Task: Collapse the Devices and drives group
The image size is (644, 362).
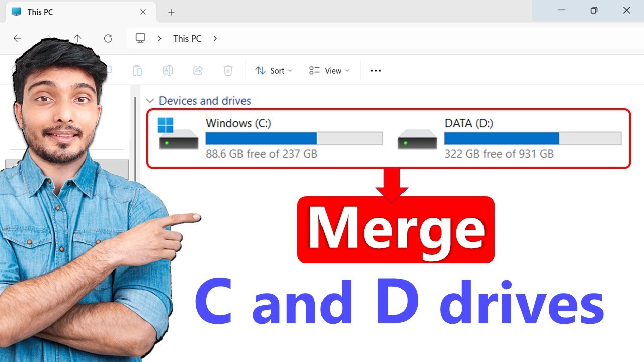Action: pyautogui.click(x=149, y=101)
